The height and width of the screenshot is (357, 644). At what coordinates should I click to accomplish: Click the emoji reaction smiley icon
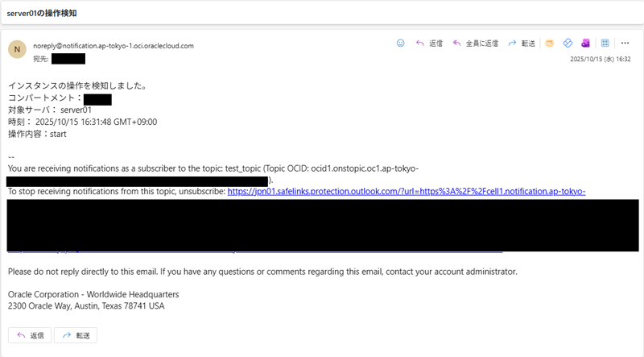pos(401,44)
